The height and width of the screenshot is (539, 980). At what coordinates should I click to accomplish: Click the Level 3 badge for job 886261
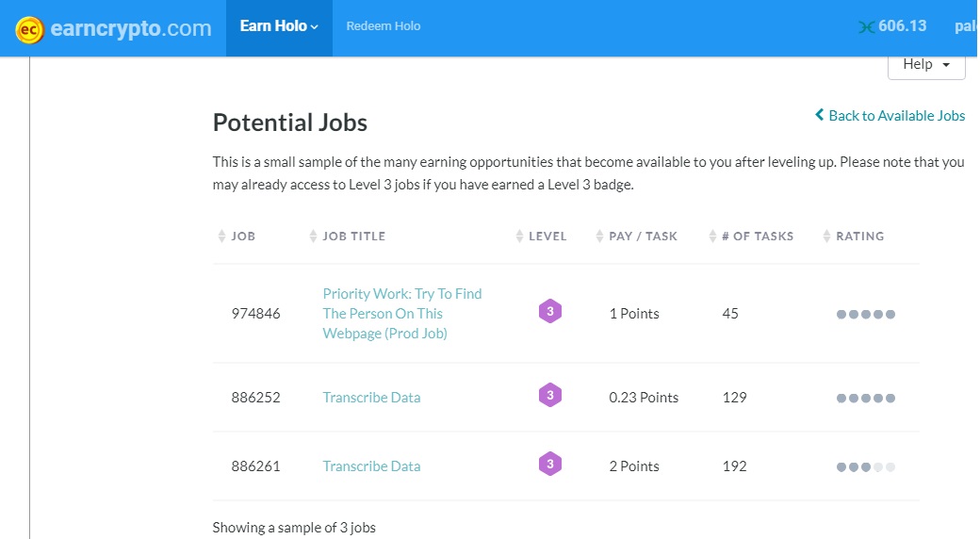(x=550, y=465)
